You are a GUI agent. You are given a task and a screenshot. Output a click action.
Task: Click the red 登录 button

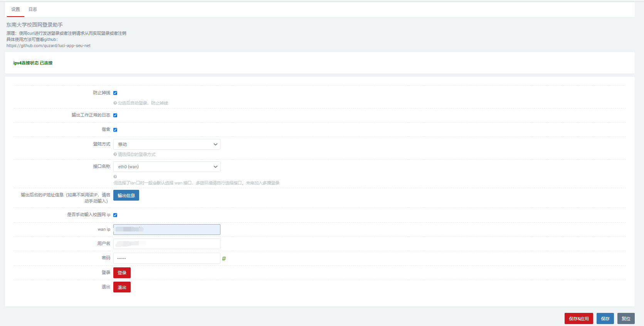click(122, 273)
